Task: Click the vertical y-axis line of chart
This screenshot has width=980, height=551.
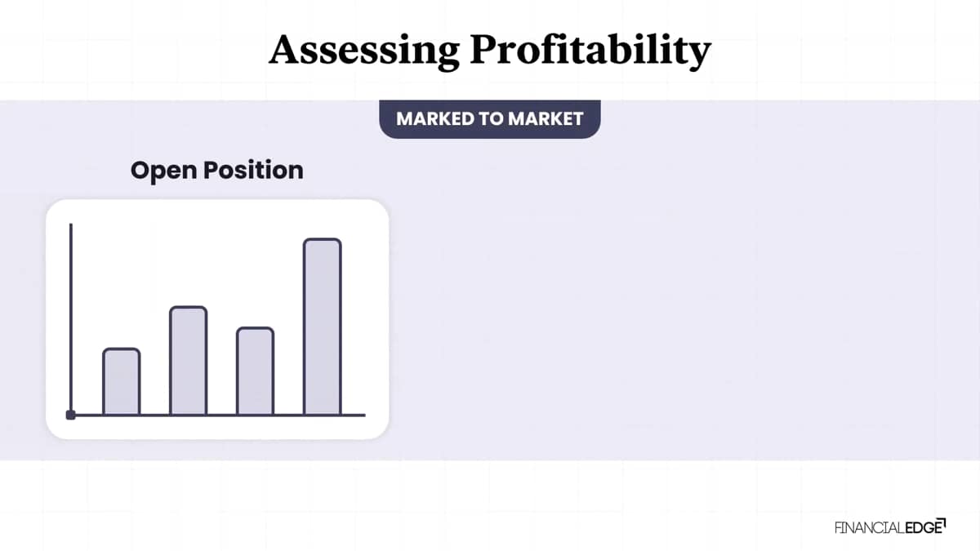Action: click(x=71, y=317)
